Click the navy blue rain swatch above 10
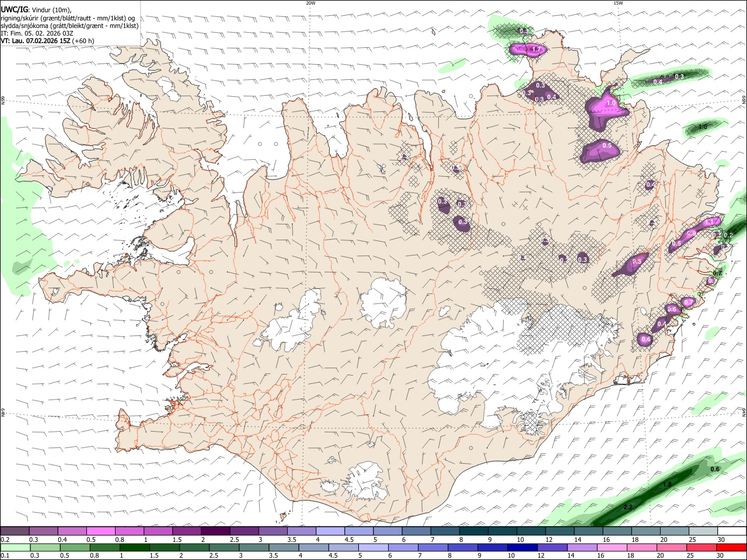The image size is (747, 560). [x=522, y=548]
